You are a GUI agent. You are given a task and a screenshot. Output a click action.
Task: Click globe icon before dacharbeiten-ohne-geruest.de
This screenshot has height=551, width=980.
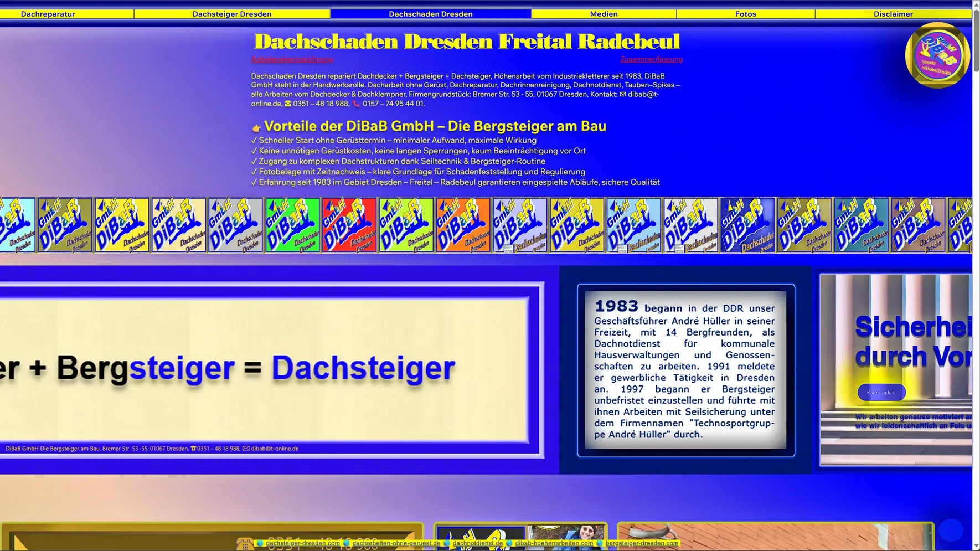(x=347, y=543)
